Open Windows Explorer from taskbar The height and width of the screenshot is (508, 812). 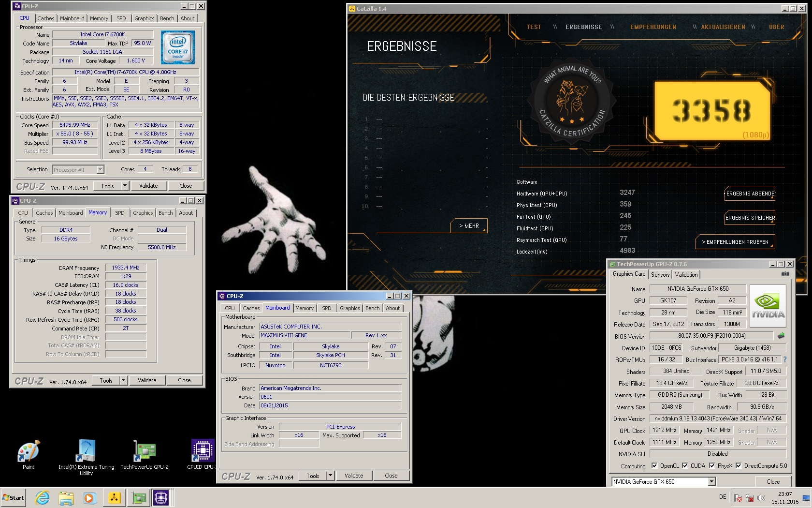[66, 497]
